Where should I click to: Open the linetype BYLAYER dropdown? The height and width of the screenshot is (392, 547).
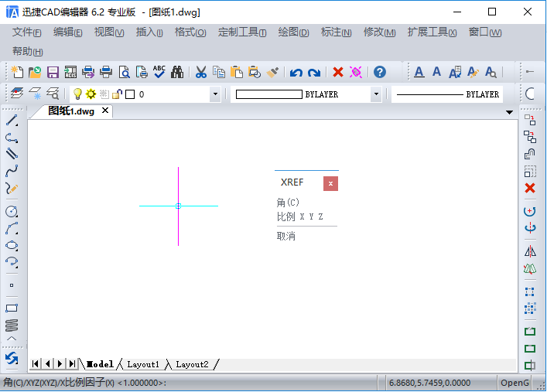447,94
